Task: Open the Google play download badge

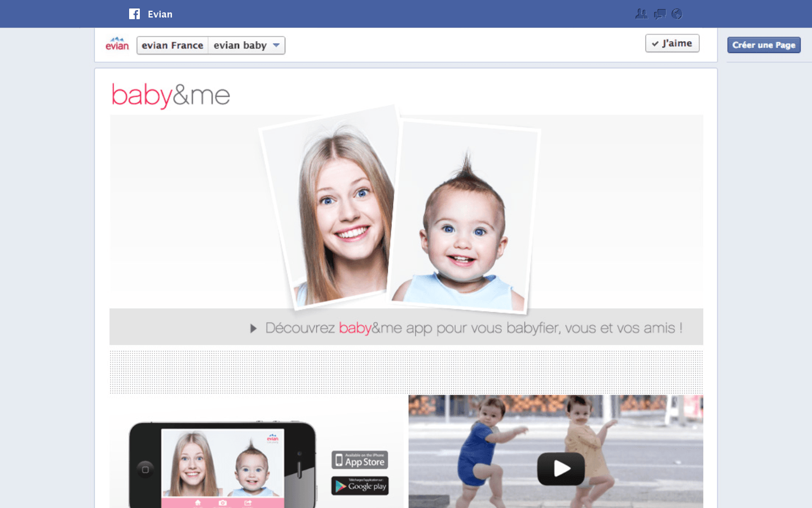Action: tap(360, 486)
